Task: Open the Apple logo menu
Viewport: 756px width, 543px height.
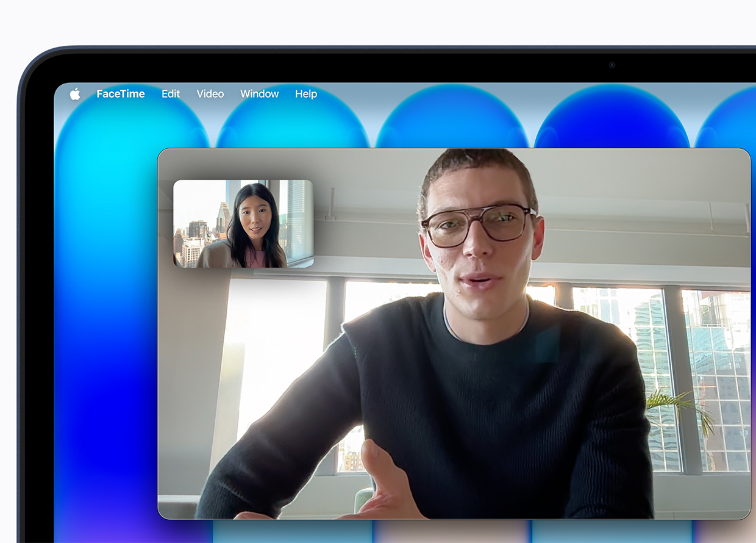Action: point(75,94)
